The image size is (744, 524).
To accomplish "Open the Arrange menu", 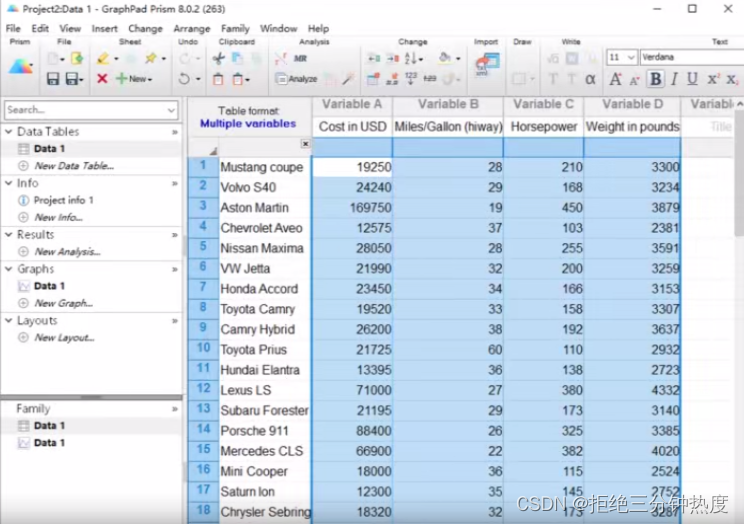I will [x=192, y=28].
